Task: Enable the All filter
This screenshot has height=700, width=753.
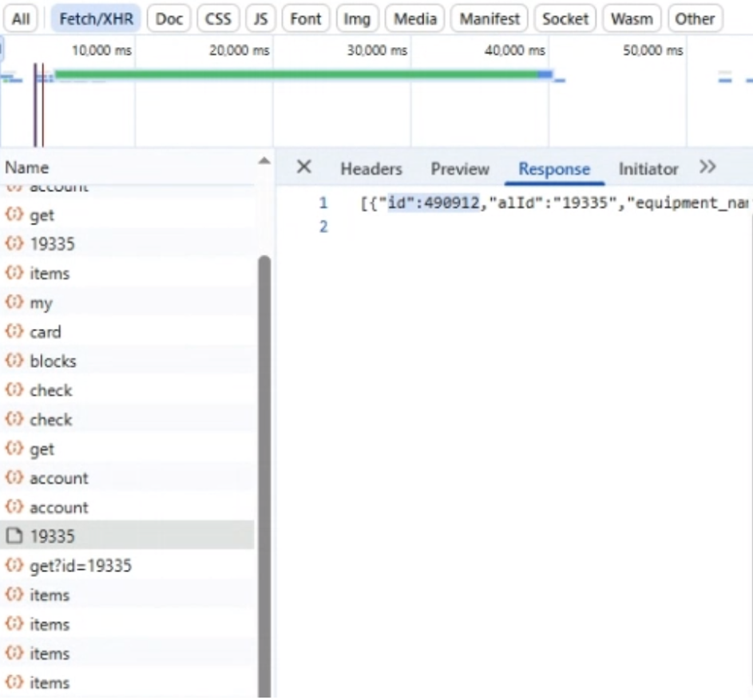Action: coord(22,18)
